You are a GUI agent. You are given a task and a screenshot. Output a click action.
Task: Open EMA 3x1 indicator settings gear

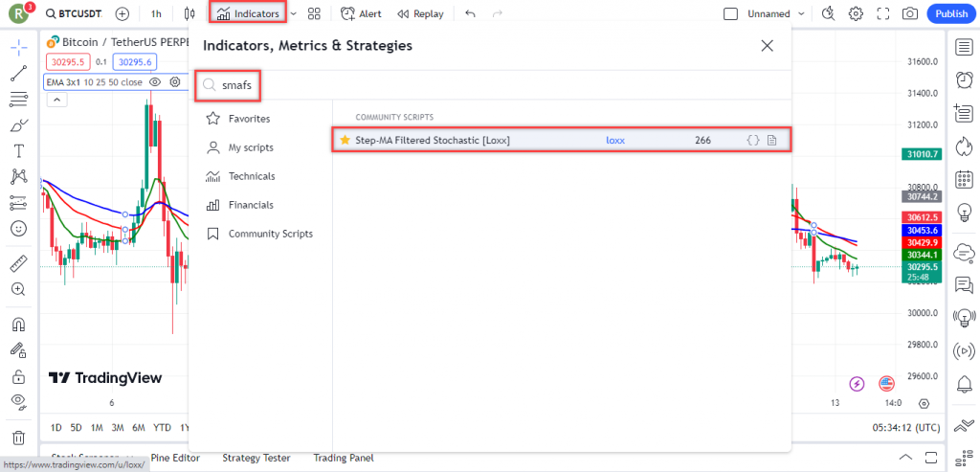[x=175, y=82]
